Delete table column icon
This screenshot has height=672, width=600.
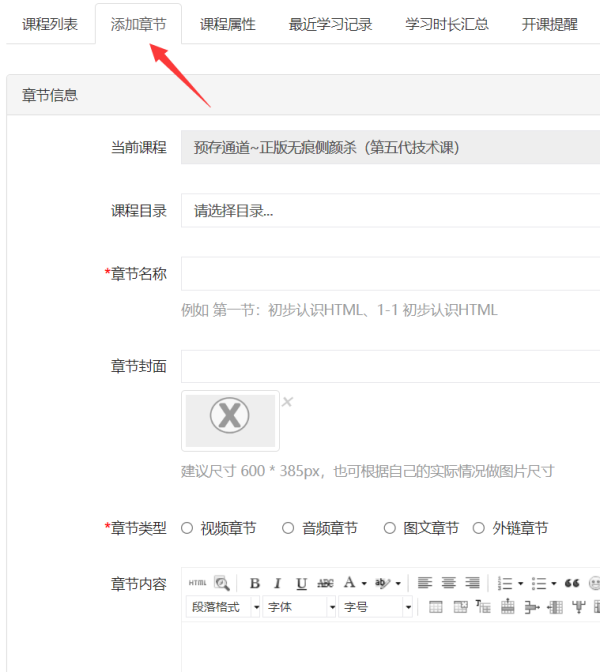point(579,607)
